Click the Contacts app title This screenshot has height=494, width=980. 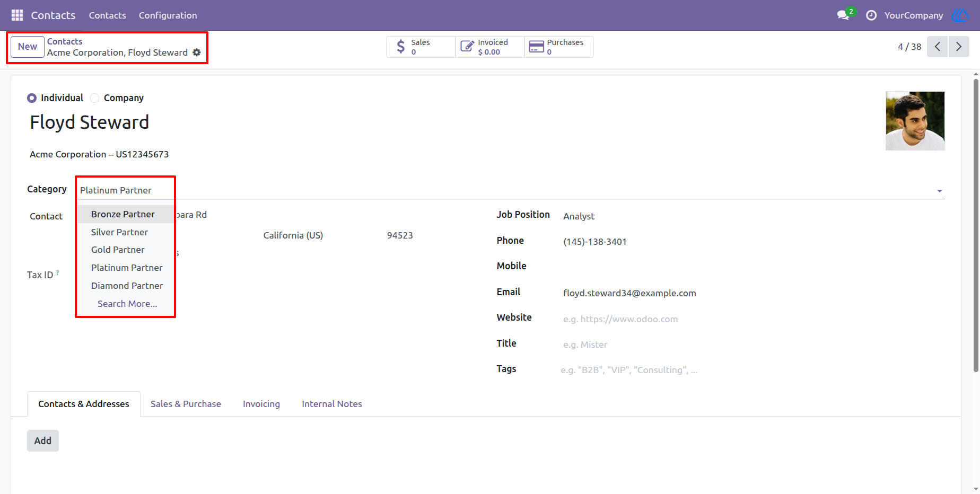click(x=53, y=15)
